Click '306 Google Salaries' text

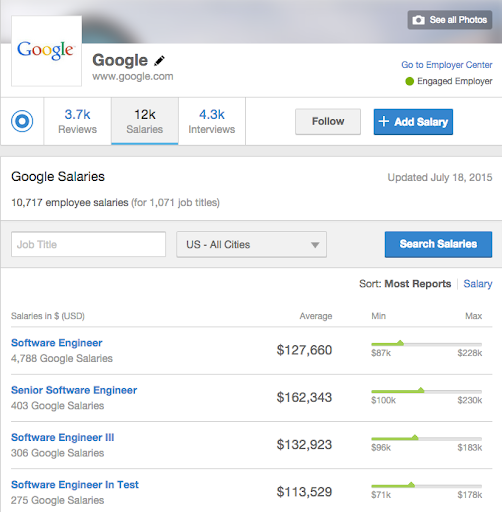[57, 453]
